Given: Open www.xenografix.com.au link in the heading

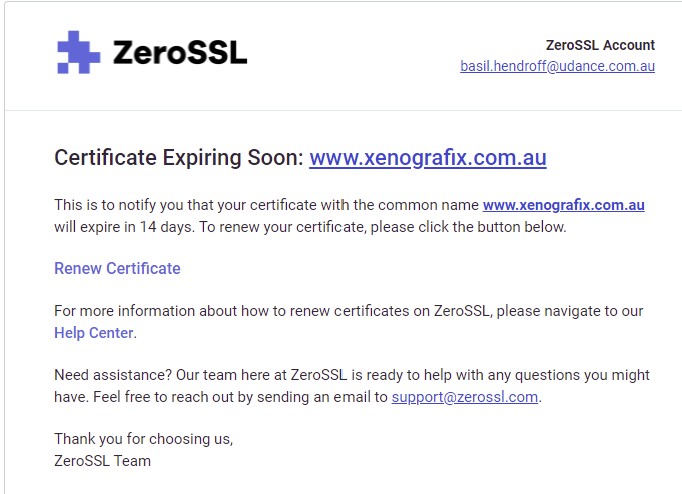Looking at the screenshot, I should tap(428, 157).
